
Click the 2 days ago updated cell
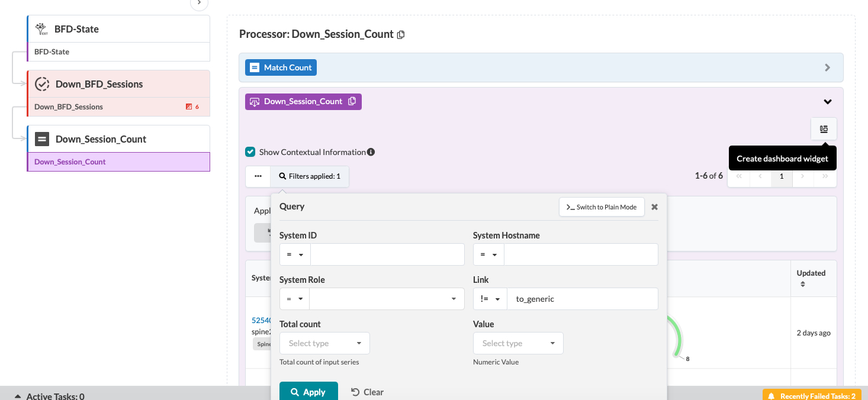pos(813,333)
